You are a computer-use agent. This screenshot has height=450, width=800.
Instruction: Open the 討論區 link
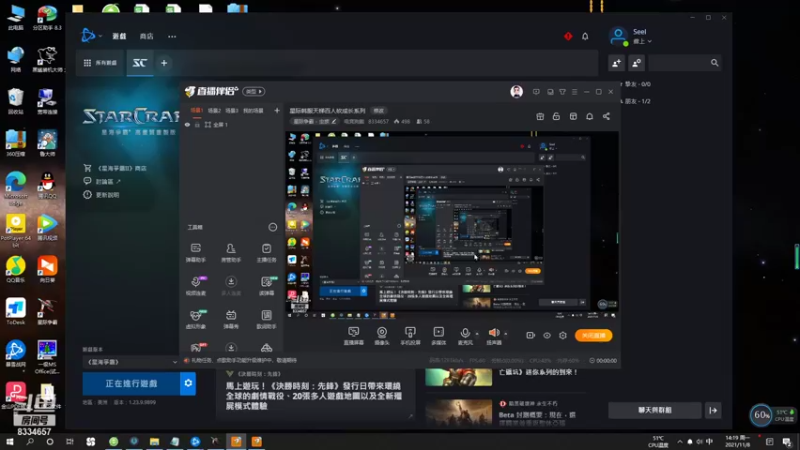102,181
